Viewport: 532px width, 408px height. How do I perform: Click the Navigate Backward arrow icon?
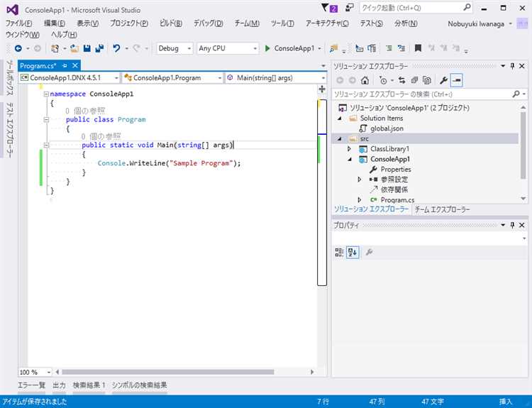[18, 48]
